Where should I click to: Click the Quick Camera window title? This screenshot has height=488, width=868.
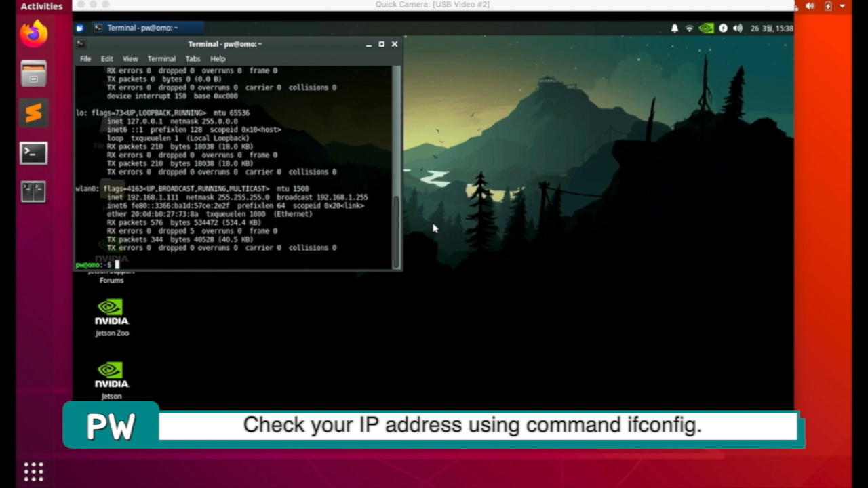pos(433,5)
